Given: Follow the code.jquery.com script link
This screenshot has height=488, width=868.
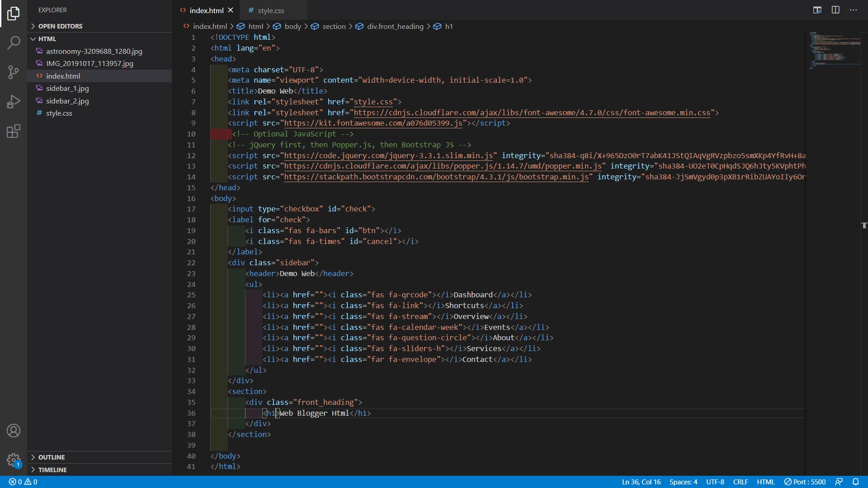Looking at the screenshot, I should (x=388, y=156).
